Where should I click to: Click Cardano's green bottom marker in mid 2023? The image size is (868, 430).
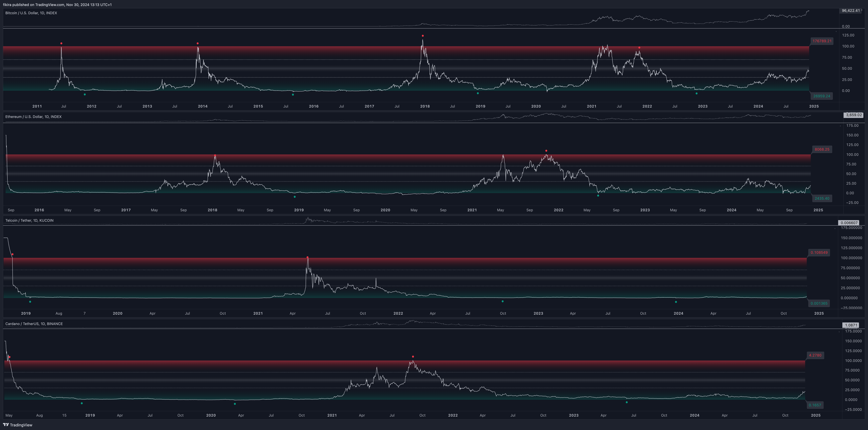click(x=627, y=402)
